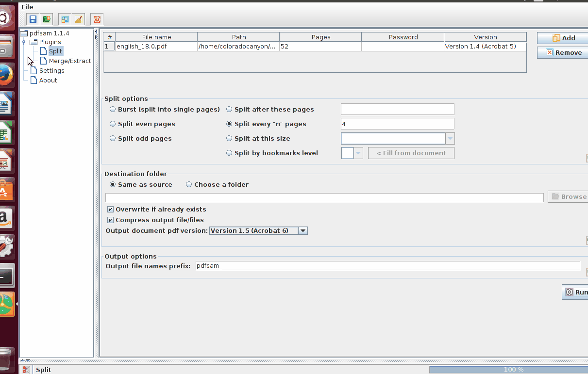Click the "n" pages field containing 4
Image resolution: width=588 pixels, height=374 pixels.
point(398,124)
